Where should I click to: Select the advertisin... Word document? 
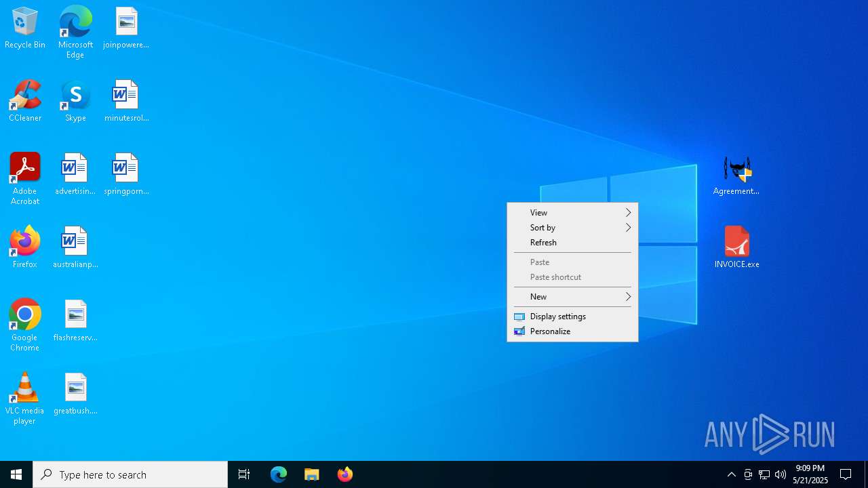[75, 175]
